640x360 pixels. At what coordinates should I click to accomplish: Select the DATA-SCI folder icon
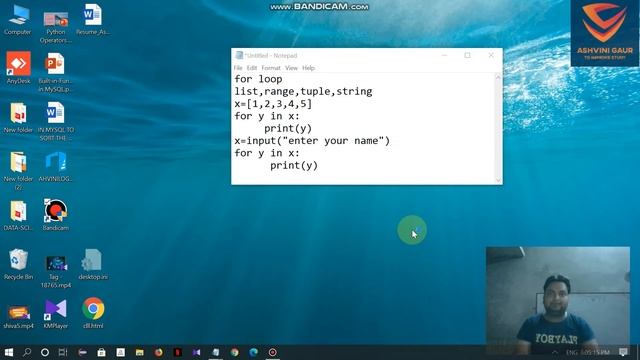coord(18,216)
